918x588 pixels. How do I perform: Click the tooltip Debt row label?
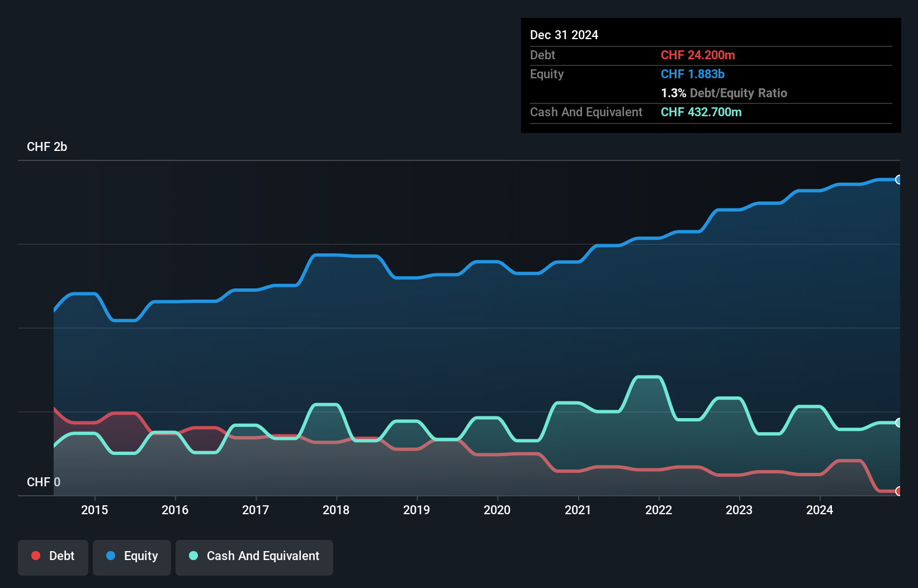tap(542, 55)
